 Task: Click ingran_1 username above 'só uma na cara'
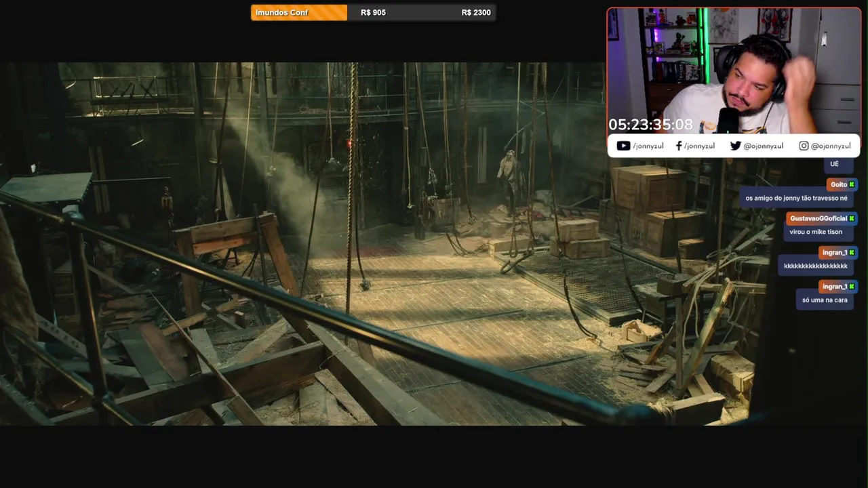pos(835,286)
